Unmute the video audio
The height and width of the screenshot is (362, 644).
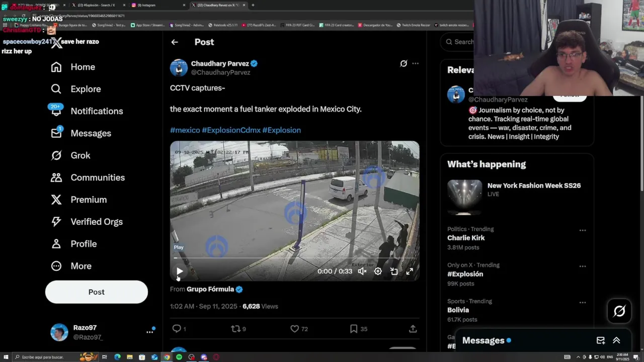pos(362,271)
